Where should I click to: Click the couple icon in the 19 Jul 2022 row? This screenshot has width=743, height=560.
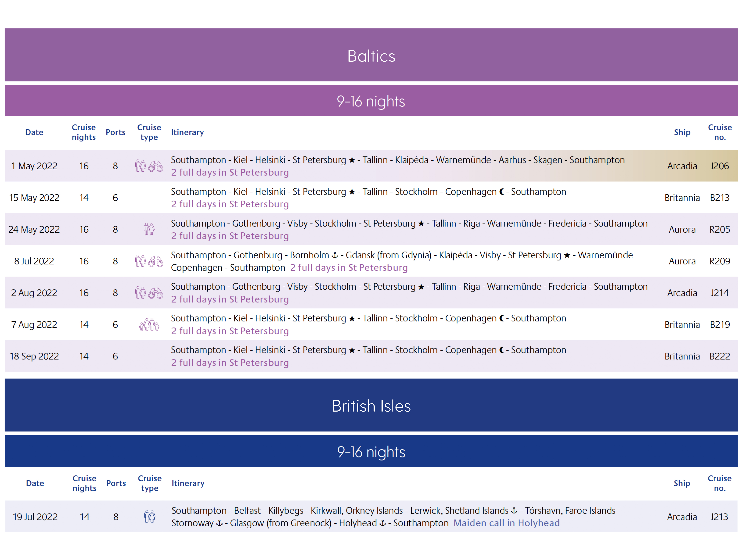click(149, 516)
